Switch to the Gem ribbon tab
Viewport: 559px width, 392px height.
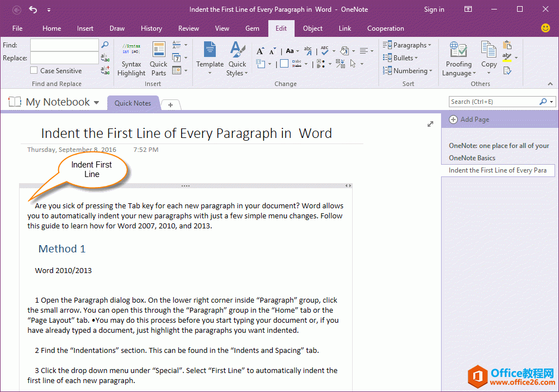(252, 28)
